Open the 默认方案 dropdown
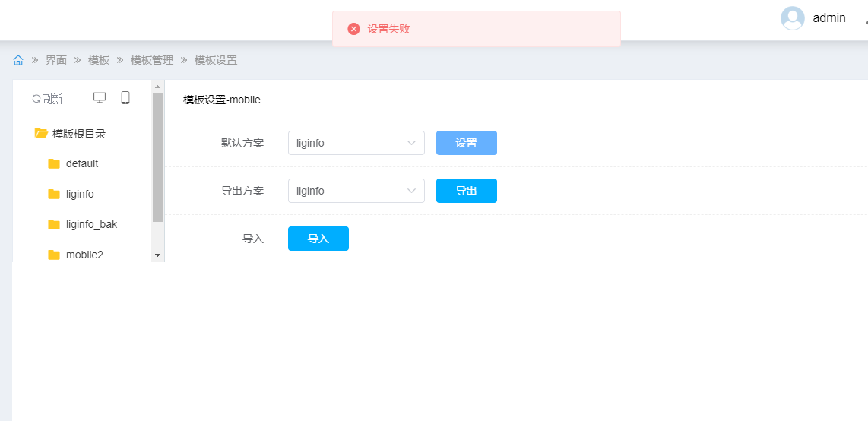Screen dimensions: 868x421 pyautogui.click(x=356, y=143)
